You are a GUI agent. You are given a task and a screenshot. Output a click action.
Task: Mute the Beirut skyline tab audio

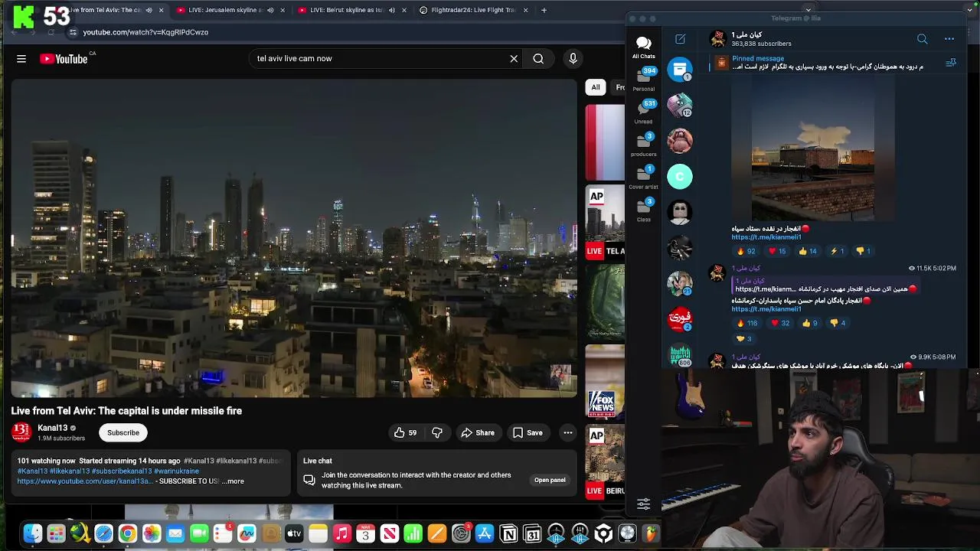click(391, 10)
